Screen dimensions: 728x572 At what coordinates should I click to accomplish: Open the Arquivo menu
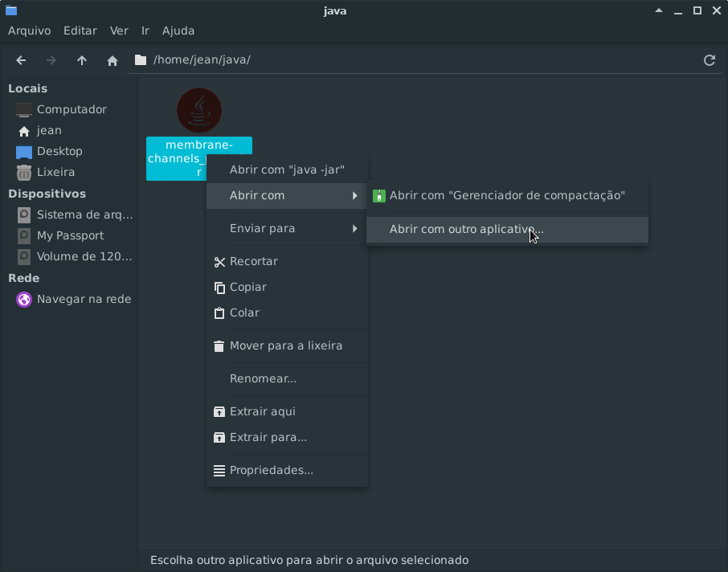coord(29,31)
